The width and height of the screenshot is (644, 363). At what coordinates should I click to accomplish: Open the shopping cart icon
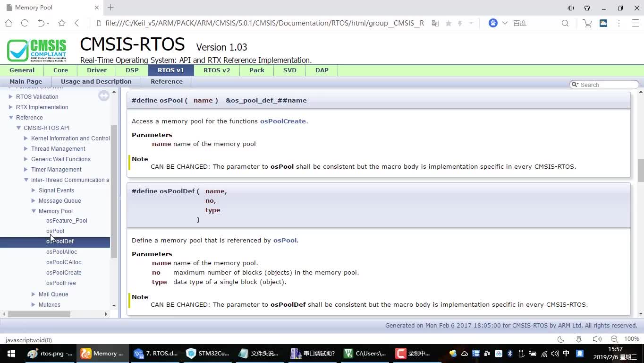point(587,23)
